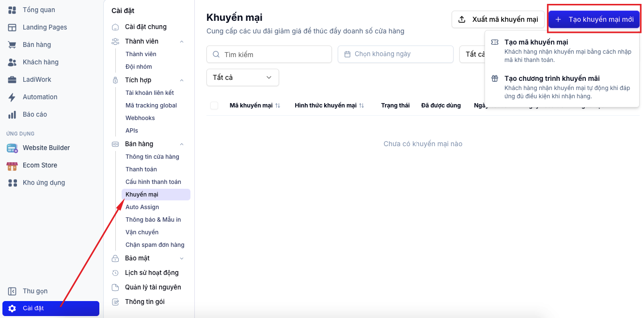
Task: Click the search magnifier icon
Action: click(216, 54)
